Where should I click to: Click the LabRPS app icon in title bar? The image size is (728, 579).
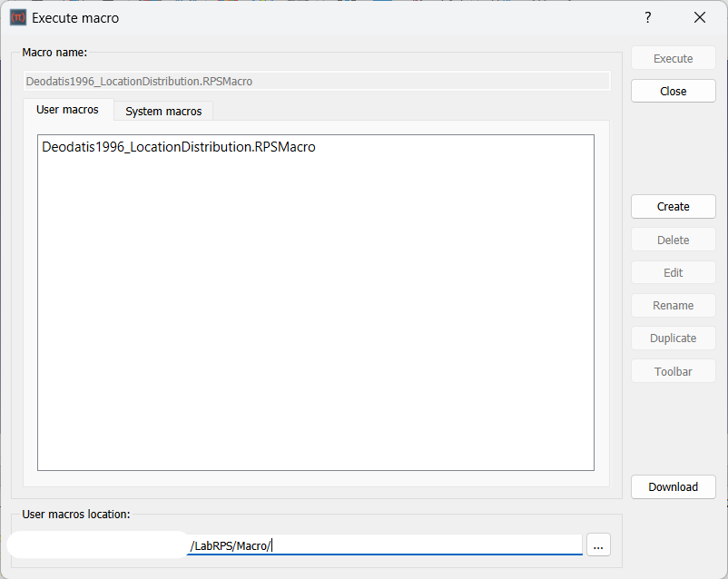tap(17, 17)
